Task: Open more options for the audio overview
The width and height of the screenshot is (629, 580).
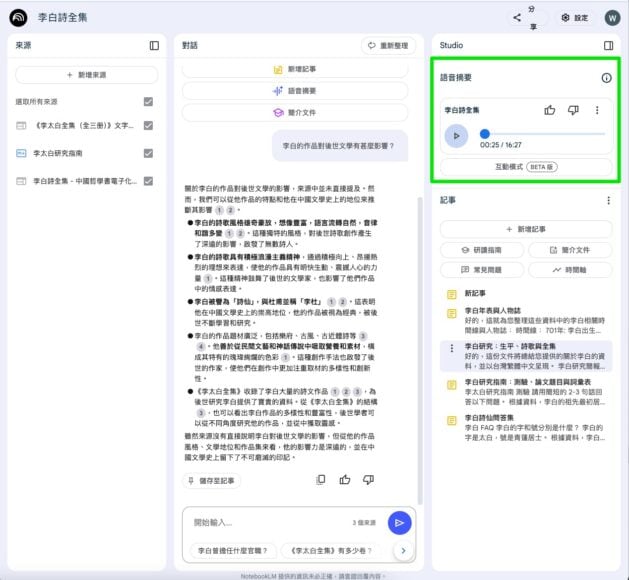Action: (597, 110)
